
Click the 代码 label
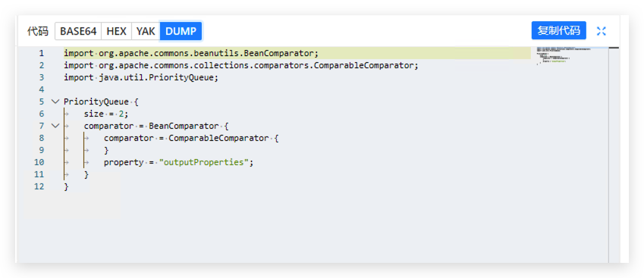click(38, 31)
